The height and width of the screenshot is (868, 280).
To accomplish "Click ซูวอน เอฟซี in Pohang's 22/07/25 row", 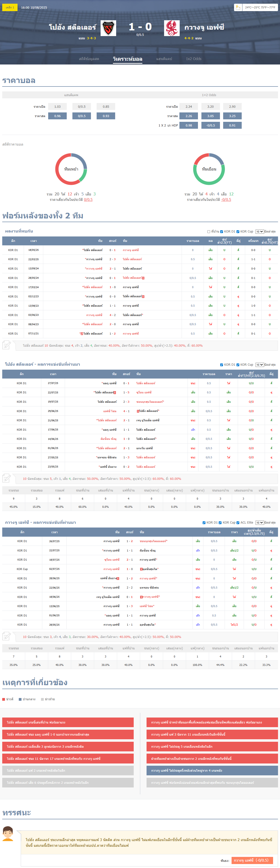I will [x=144, y=393].
